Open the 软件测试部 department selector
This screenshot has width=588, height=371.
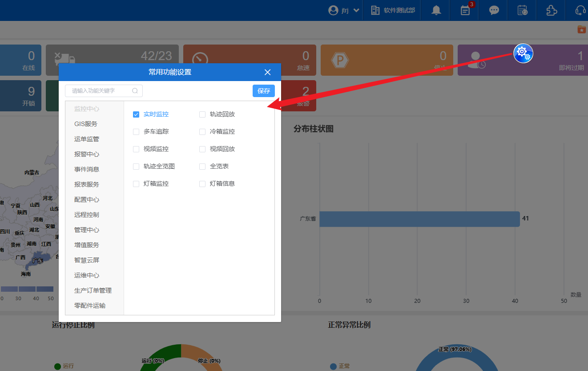click(393, 10)
